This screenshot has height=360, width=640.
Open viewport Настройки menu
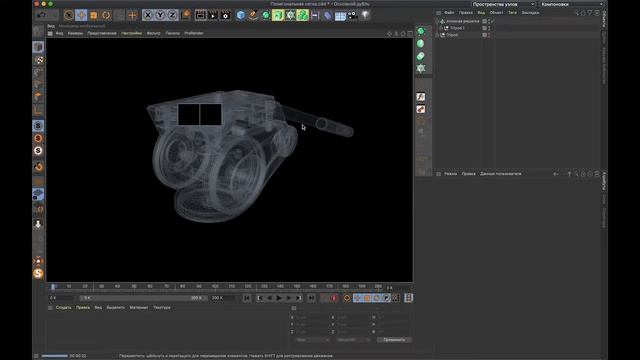tap(131, 33)
